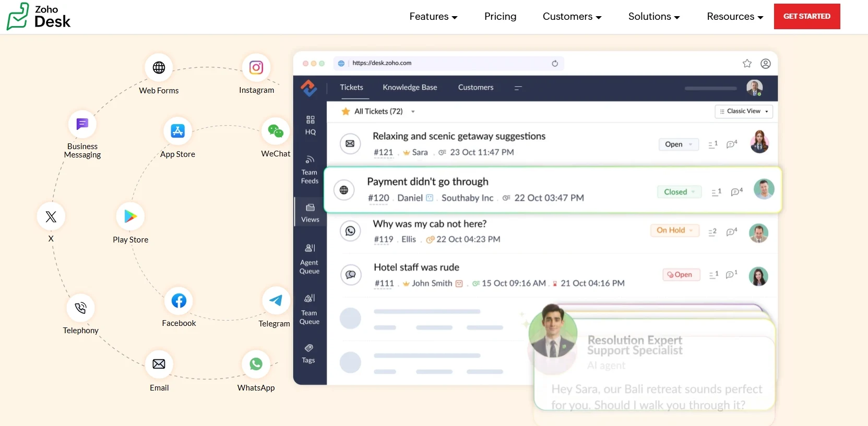
Task: Open the WhatsApp channel icon
Action: [256, 364]
